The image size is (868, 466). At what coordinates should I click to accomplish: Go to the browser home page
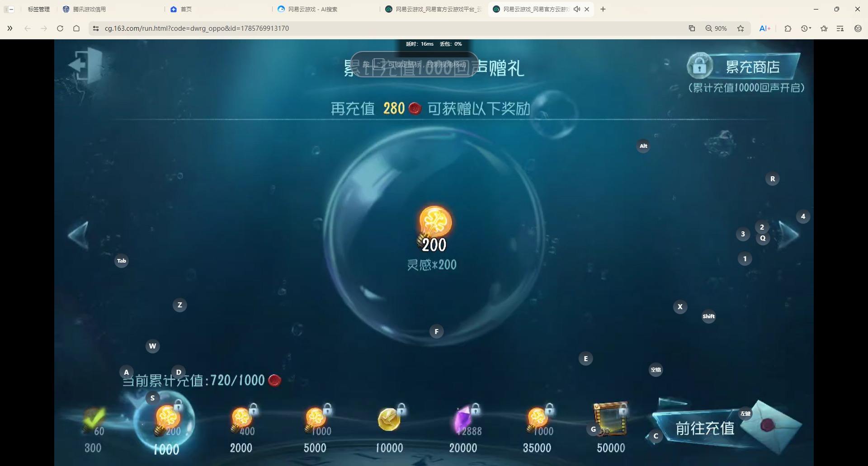pyautogui.click(x=76, y=28)
